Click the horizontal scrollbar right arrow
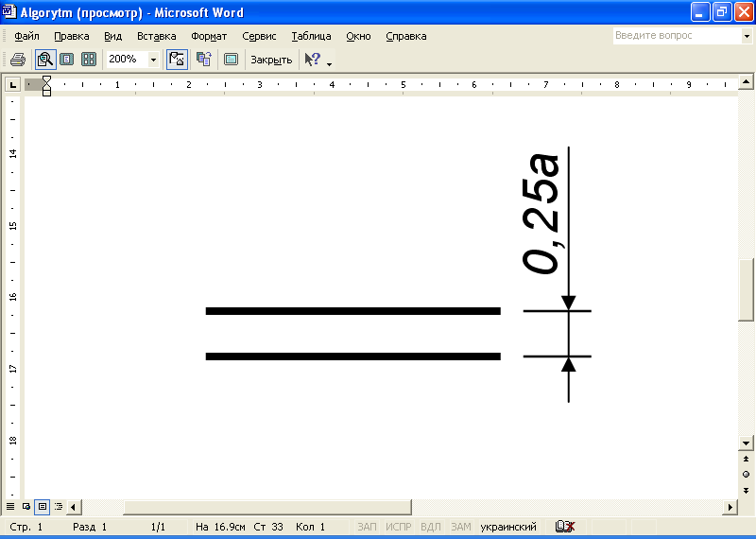This screenshot has height=539, width=756. click(730, 507)
